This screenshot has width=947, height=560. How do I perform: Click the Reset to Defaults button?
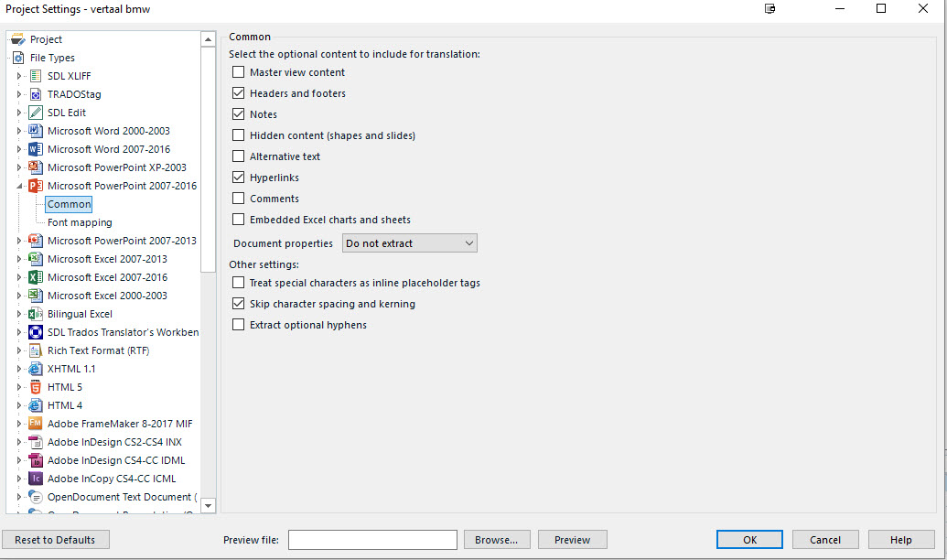point(55,540)
